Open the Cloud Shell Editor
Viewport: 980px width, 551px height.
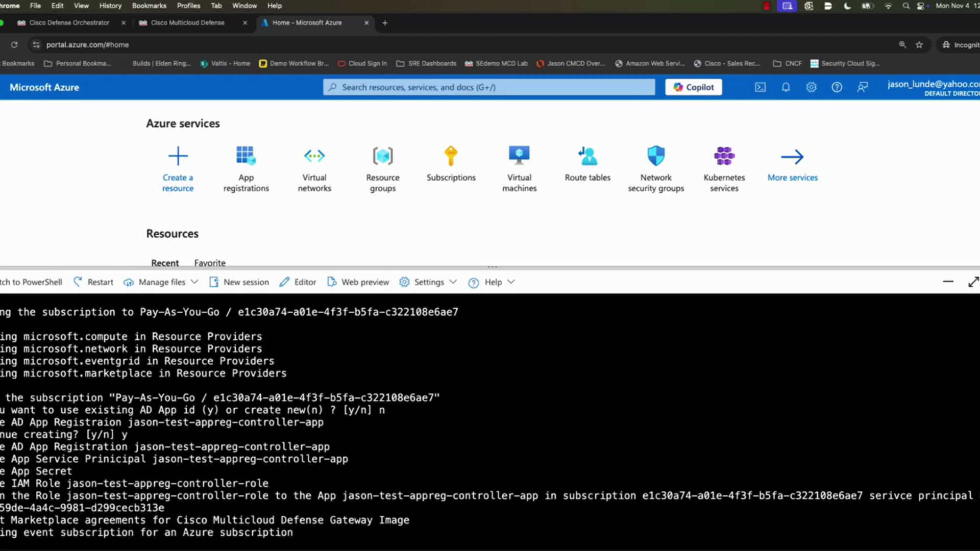pyautogui.click(x=298, y=282)
